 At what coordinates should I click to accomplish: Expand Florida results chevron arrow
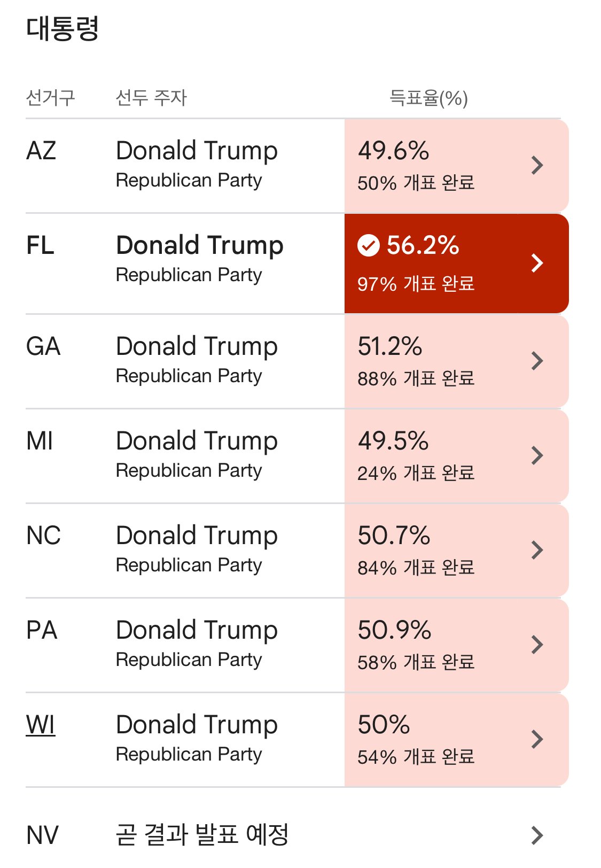click(537, 262)
